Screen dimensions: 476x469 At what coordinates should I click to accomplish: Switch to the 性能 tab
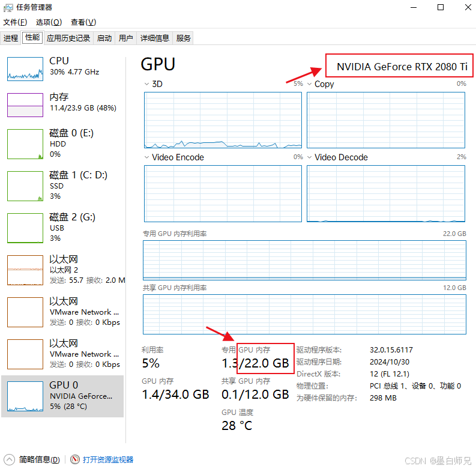pos(32,37)
